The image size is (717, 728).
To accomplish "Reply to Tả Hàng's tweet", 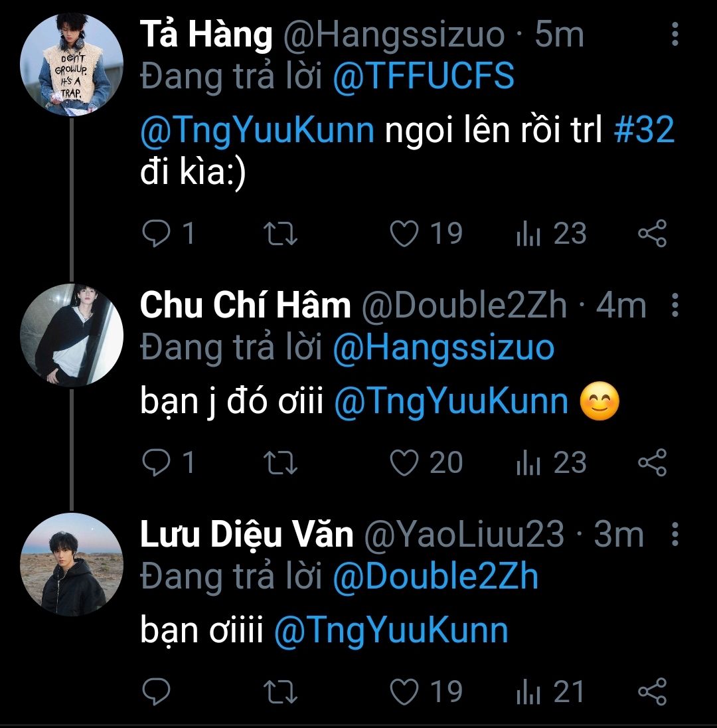I will coord(157,234).
